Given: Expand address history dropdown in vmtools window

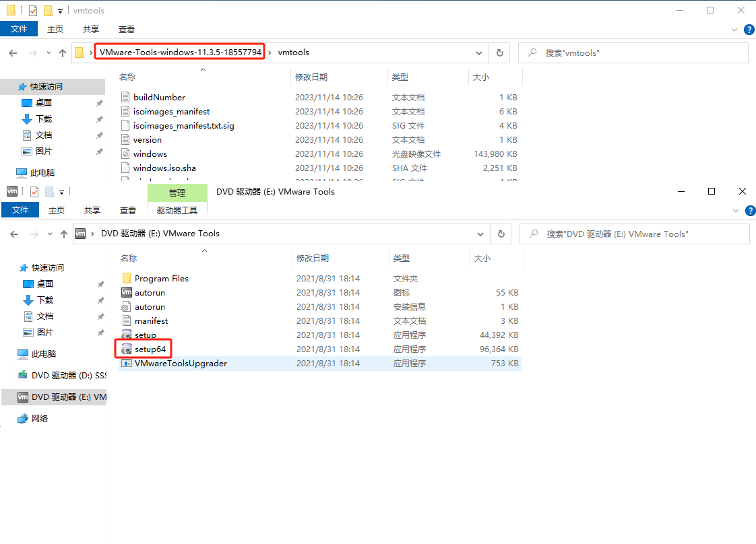Looking at the screenshot, I should pos(479,53).
